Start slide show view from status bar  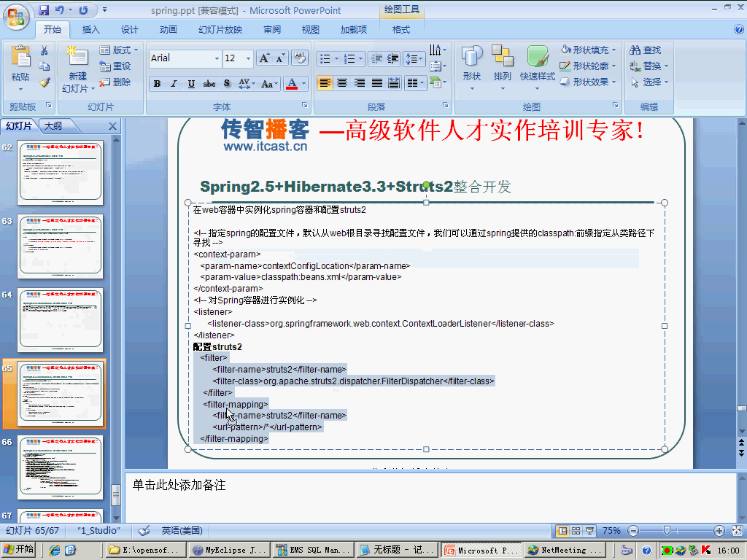coord(589,531)
